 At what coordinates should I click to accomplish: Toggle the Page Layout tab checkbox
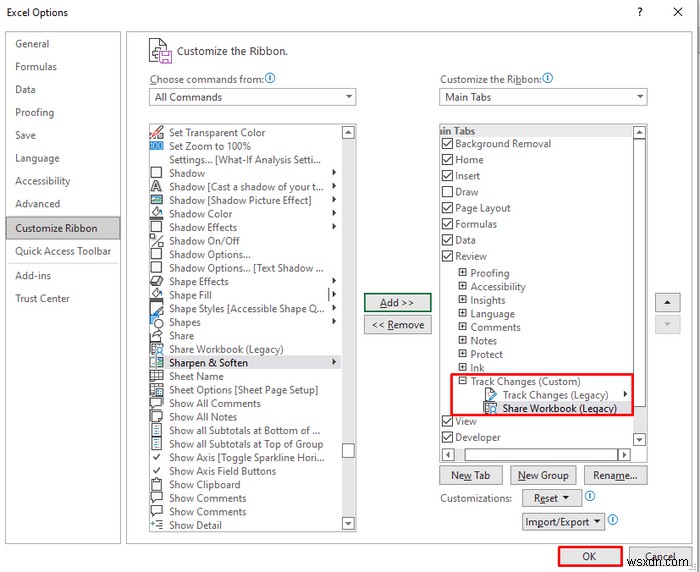[447, 208]
